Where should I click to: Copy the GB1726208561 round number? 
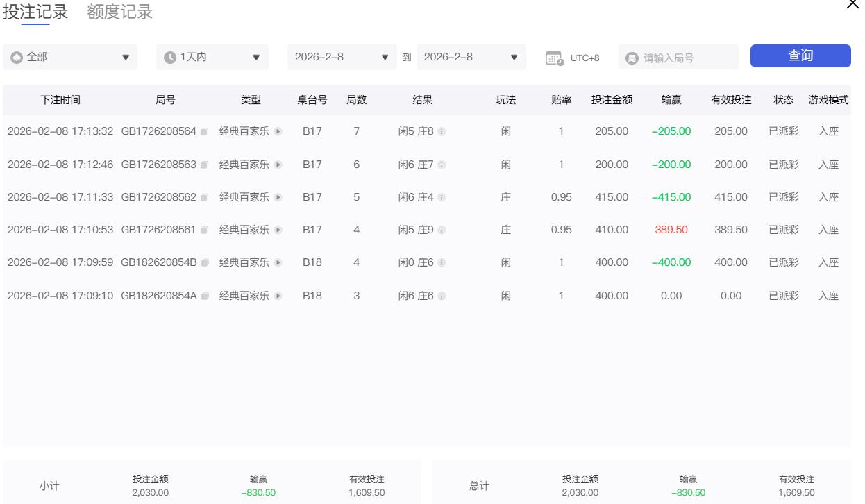tap(204, 230)
